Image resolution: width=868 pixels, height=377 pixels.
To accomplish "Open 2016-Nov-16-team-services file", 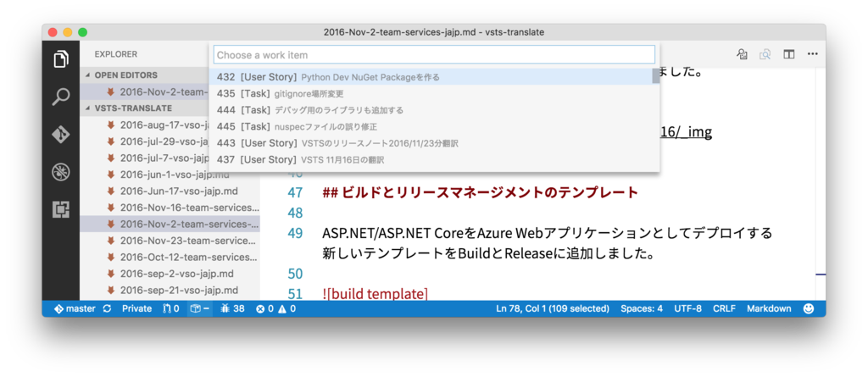I will (x=170, y=208).
